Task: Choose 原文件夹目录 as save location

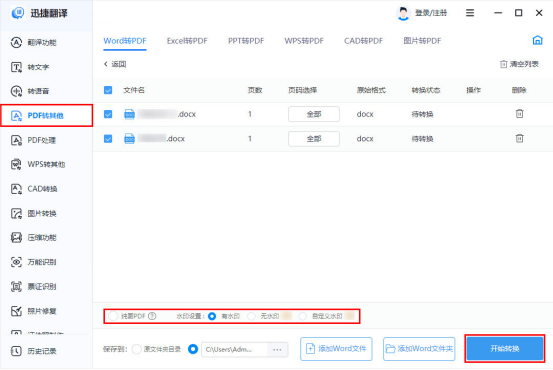Action: point(136,349)
